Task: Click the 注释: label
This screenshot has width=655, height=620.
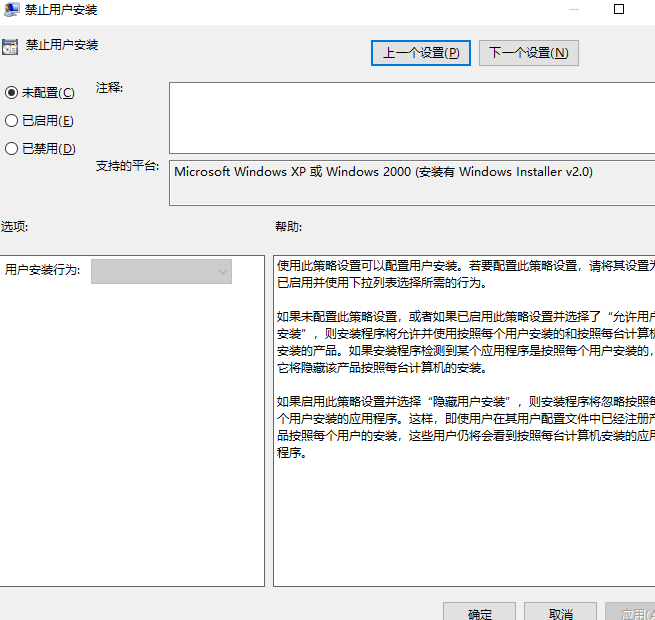Action: (109, 89)
